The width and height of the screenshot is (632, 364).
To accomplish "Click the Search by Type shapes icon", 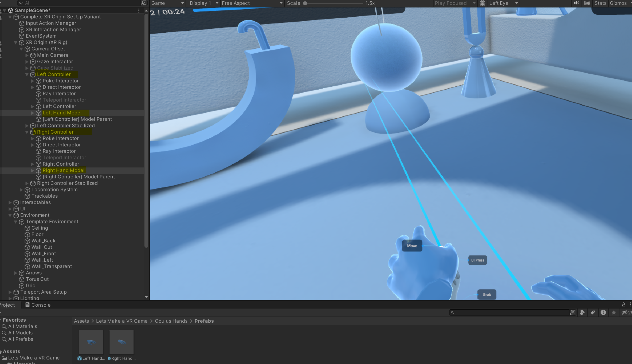I will 583,313.
